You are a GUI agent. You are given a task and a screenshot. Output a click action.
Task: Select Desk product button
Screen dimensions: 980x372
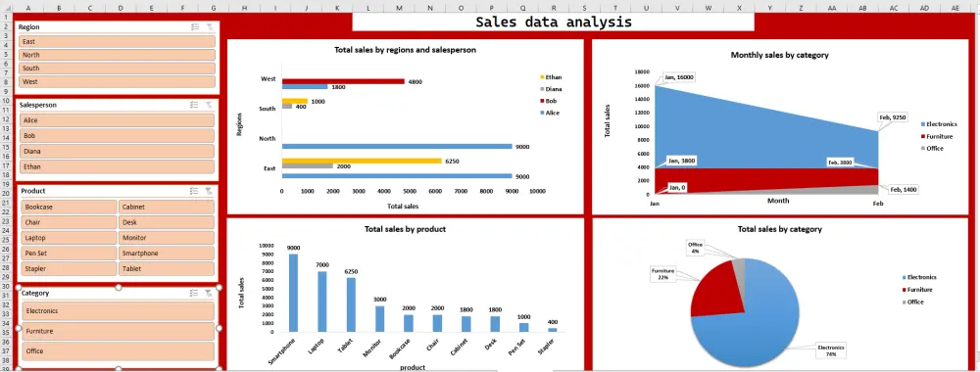point(167,222)
